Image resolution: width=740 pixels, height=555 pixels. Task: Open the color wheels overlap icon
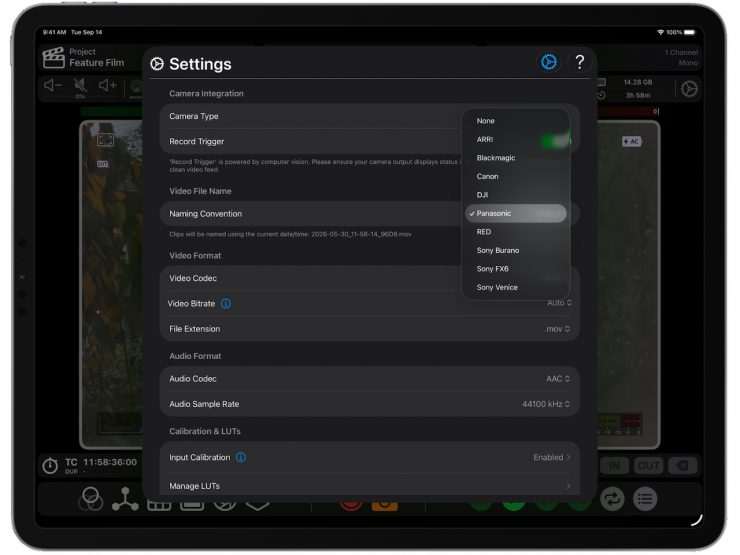coord(91,499)
